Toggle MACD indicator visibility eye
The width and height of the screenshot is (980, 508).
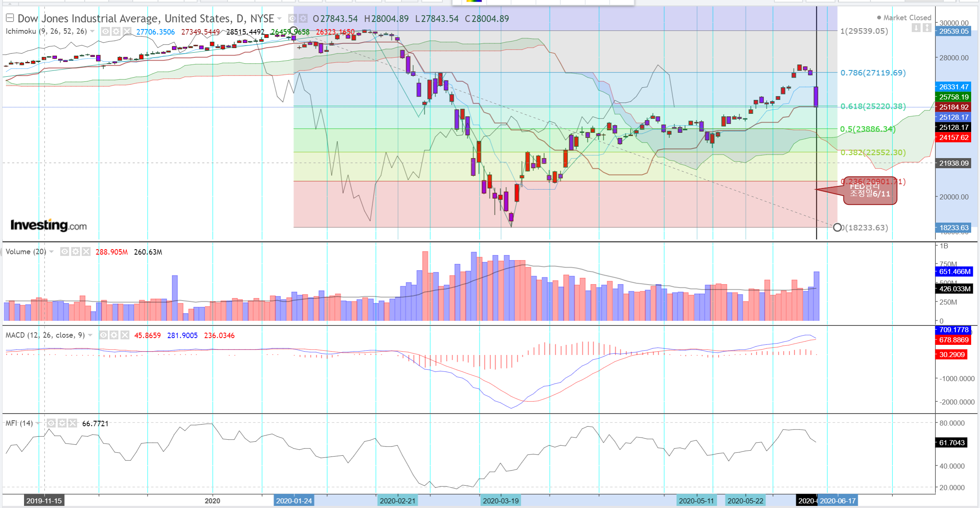[103, 335]
